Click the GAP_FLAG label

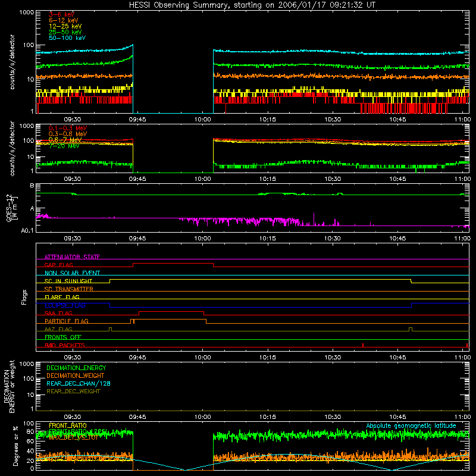pos(58,265)
